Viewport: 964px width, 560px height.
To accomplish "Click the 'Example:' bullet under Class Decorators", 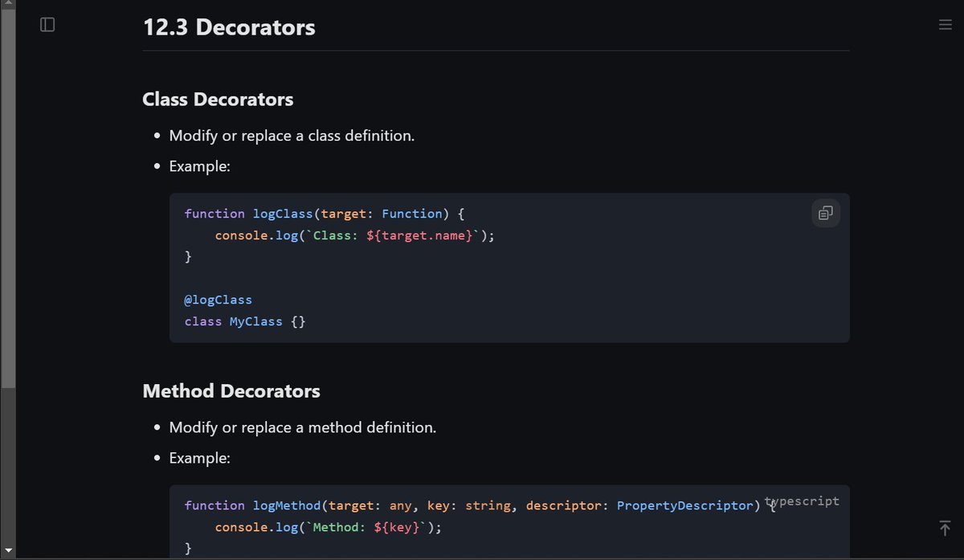I will click(x=199, y=167).
